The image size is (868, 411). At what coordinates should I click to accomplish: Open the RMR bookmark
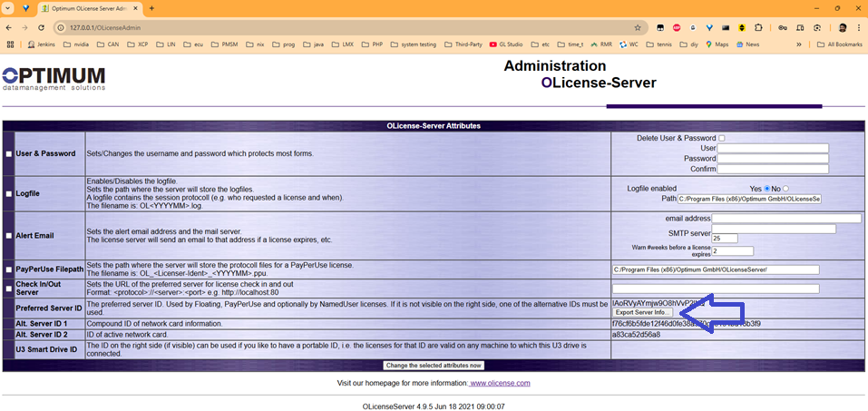pos(601,44)
